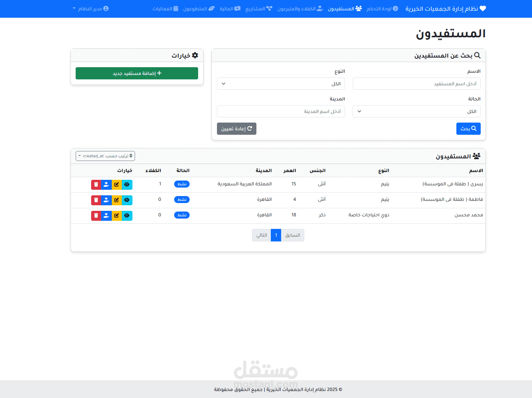Delete the فاطمة beneficiary row

96,200
